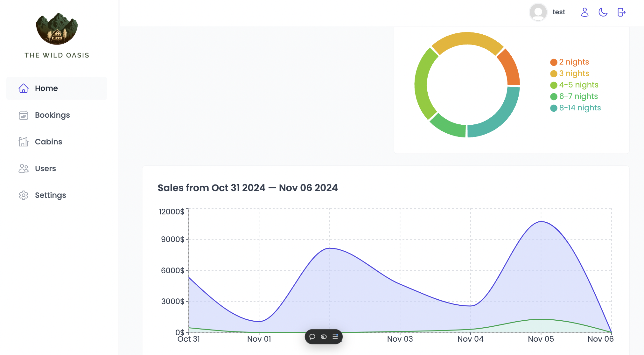The width and height of the screenshot is (644, 355).
Task: Log out using the exit arrow icon
Action: click(621, 12)
